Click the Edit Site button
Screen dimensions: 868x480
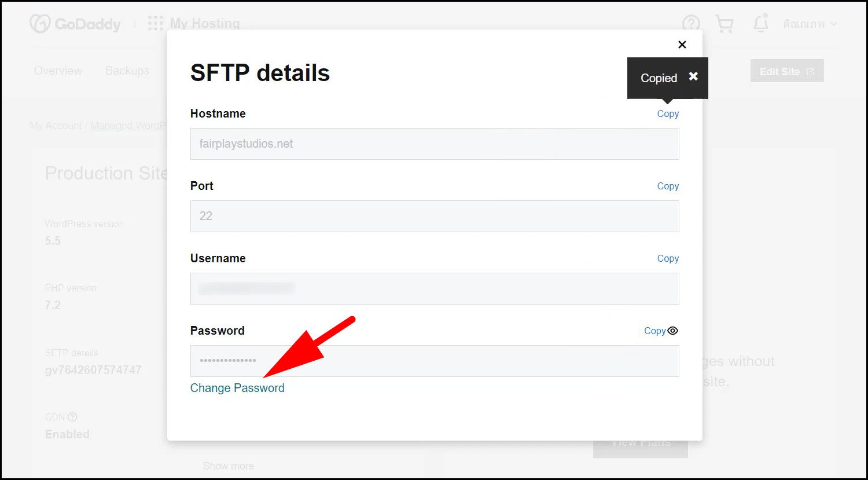pyautogui.click(x=786, y=72)
